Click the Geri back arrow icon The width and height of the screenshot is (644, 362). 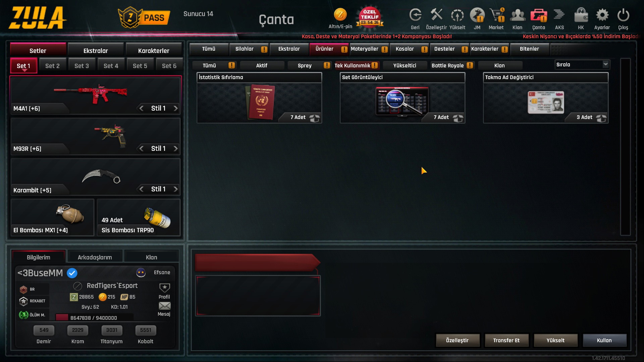tap(415, 15)
